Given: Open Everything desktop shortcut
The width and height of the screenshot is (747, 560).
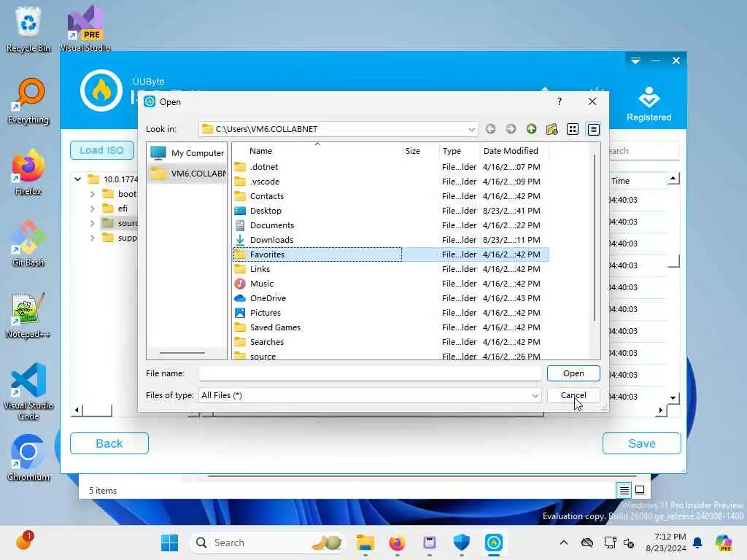Looking at the screenshot, I should point(28,101).
